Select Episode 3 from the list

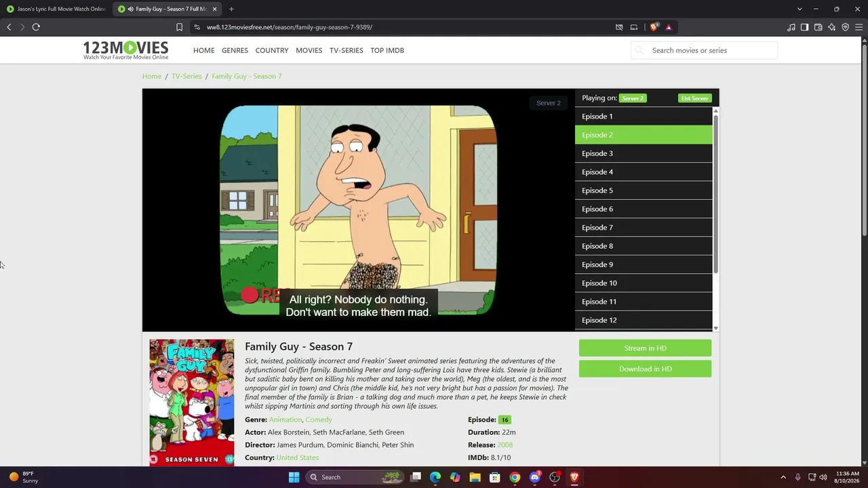pyautogui.click(x=644, y=153)
